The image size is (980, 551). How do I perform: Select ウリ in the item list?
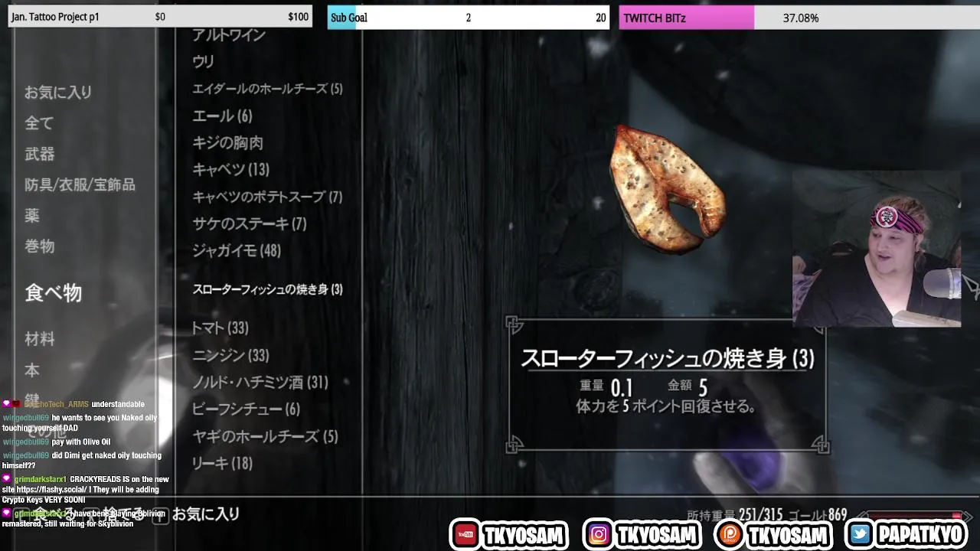click(x=203, y=62)
